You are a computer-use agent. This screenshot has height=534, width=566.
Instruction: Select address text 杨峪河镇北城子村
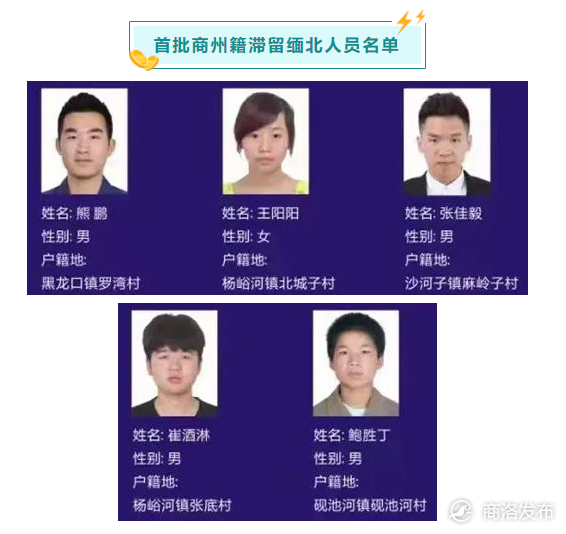point(279,283)
